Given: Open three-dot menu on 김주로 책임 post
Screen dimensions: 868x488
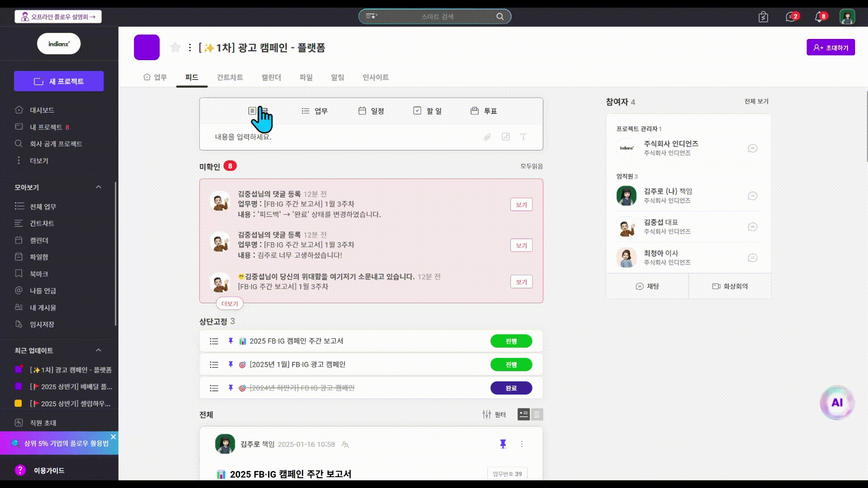Looking at the screenshot, I should pos(522,444).
